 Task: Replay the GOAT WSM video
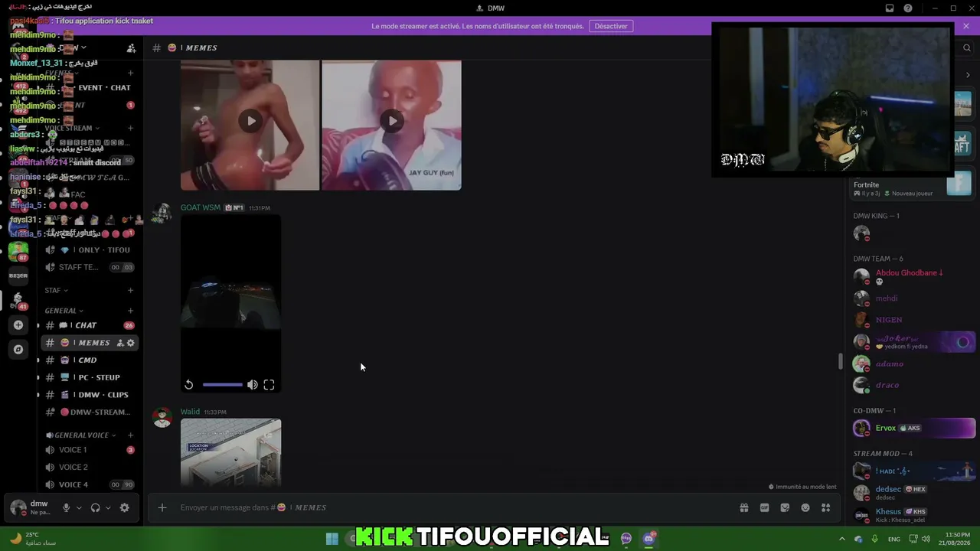189,385
